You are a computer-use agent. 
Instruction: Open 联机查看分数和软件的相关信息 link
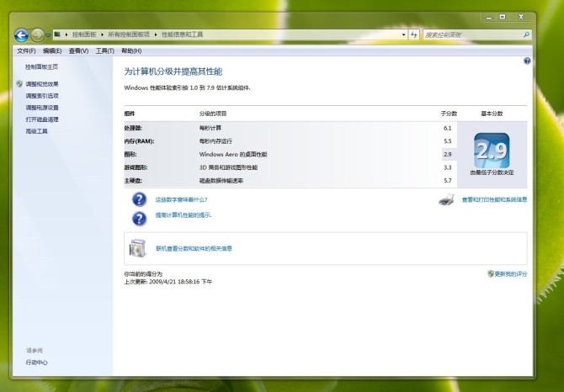coord(194,249)
